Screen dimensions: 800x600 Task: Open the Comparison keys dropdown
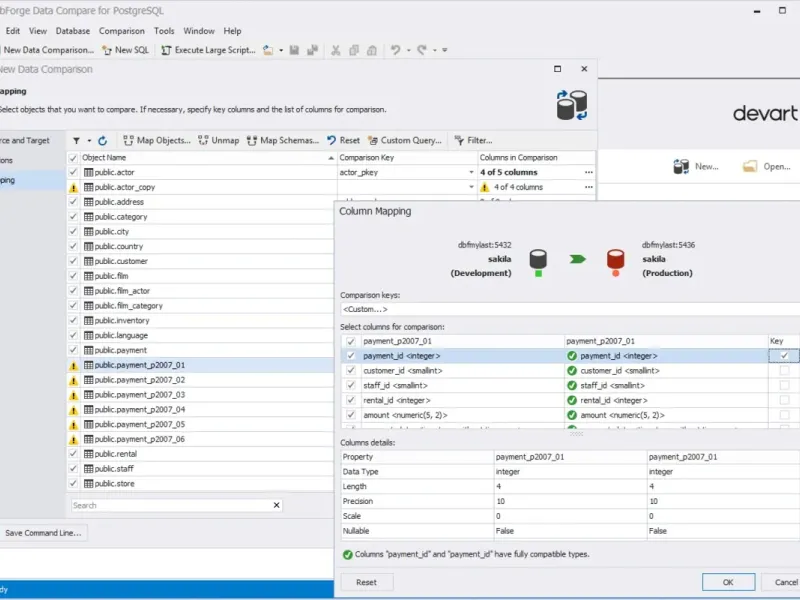560,309
